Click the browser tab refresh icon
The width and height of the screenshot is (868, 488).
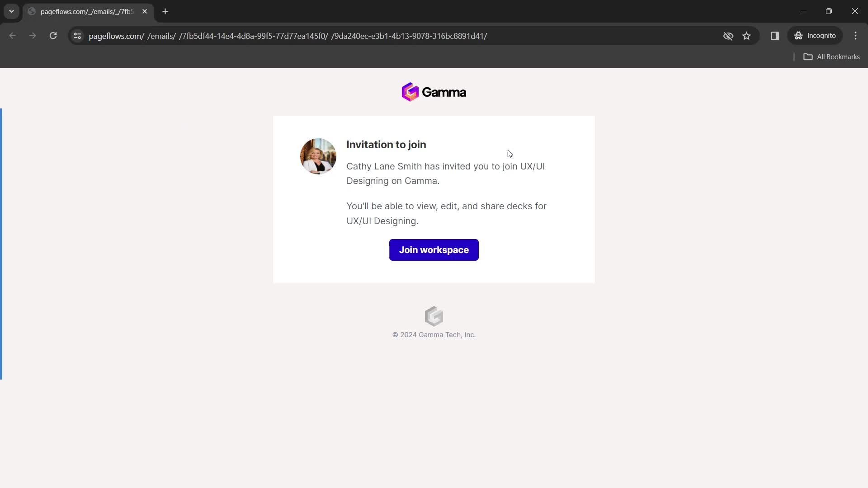tap(53, 36)
